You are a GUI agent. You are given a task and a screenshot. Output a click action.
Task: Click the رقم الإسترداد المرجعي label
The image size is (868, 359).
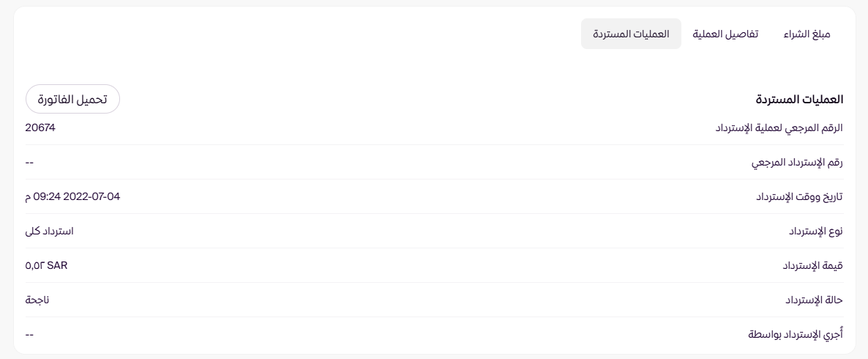click(797, 162)
